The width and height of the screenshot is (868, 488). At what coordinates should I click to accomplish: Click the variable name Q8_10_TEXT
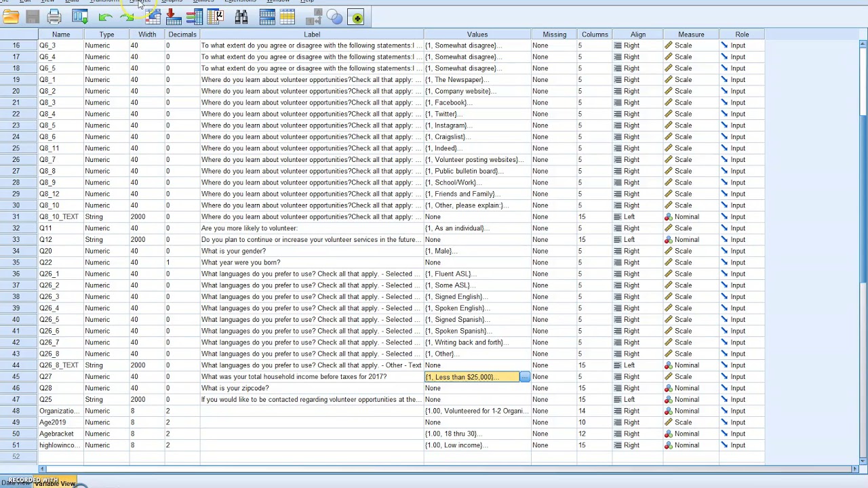pyautogui.click(x=59, y=217)
